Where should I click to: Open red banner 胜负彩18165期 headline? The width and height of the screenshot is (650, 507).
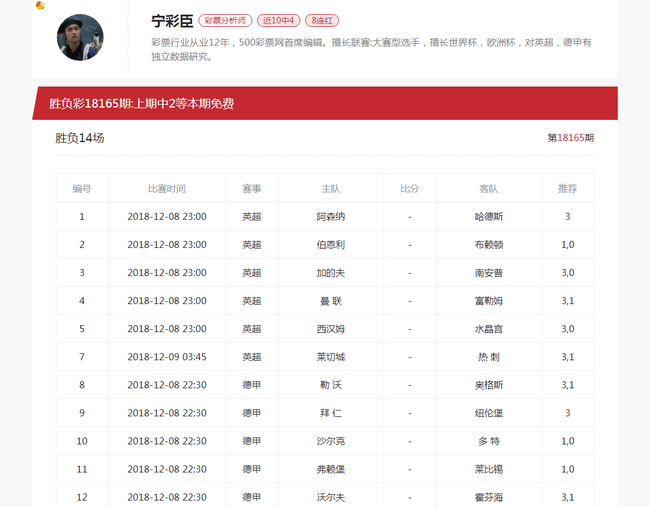(141, 103)
